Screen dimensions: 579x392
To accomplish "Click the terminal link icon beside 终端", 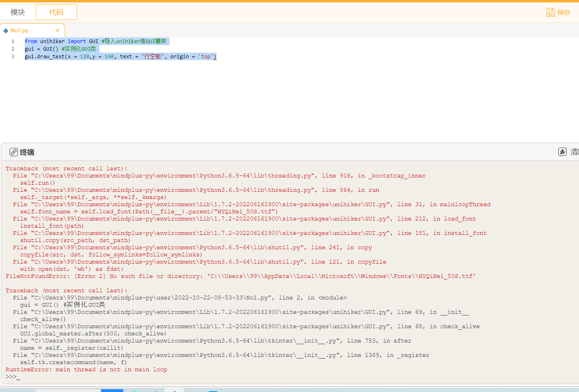I will 14,152.
